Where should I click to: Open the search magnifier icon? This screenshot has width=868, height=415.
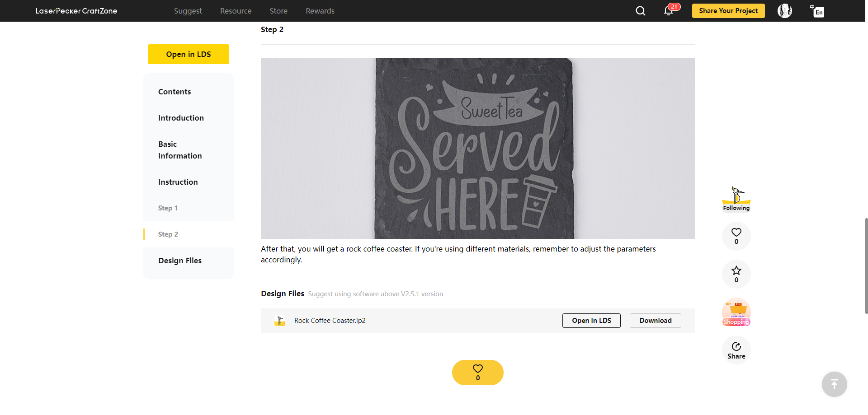point(641,11)
